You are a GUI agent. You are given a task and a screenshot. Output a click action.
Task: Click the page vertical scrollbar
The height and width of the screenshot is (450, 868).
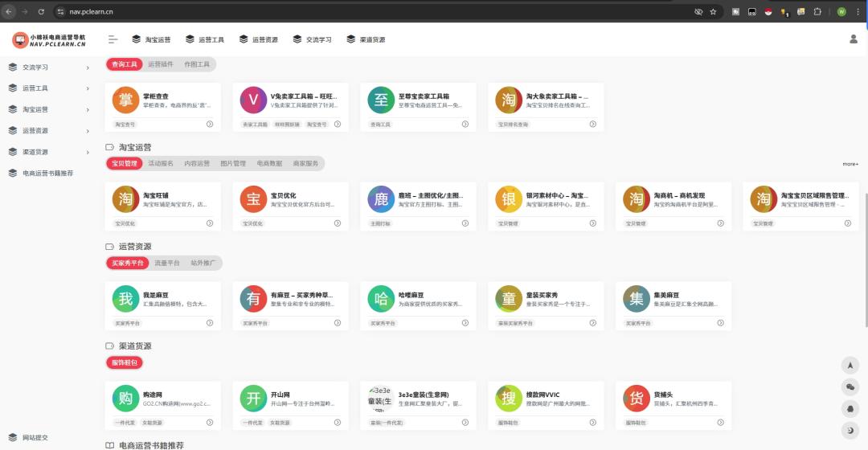866,260
